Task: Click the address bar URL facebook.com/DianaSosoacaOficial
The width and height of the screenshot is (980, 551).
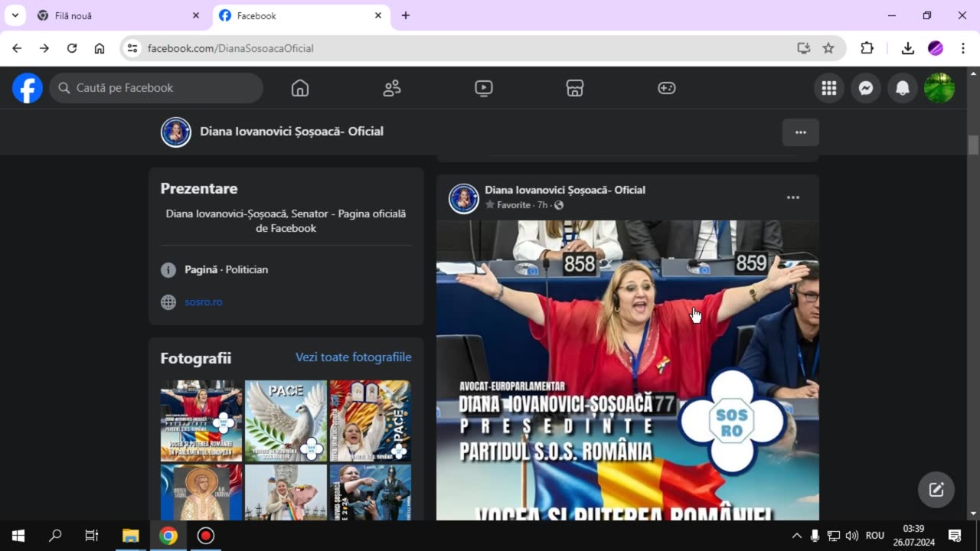Action: (231, 48)
